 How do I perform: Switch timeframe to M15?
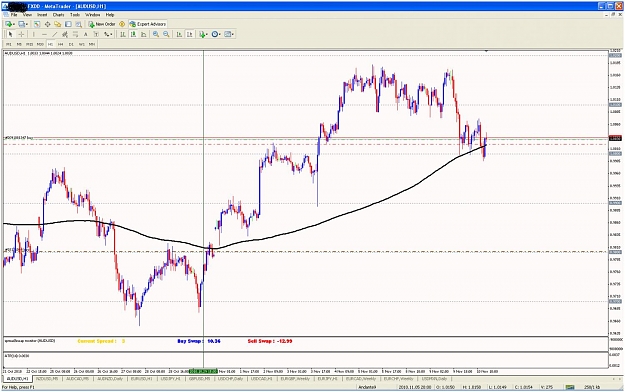tap(29, 44)
